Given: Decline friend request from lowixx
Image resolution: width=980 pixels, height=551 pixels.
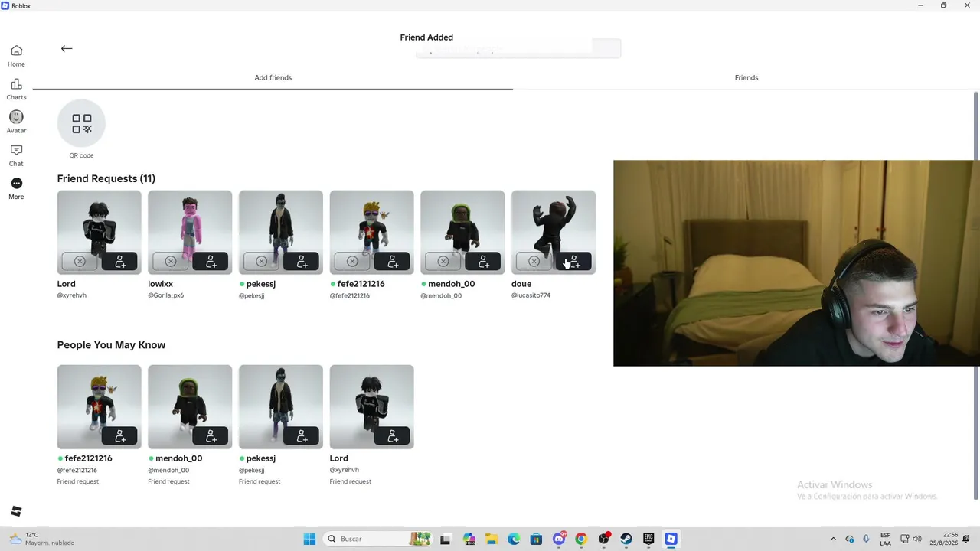Looking at the screenshot, I should 171,262.
